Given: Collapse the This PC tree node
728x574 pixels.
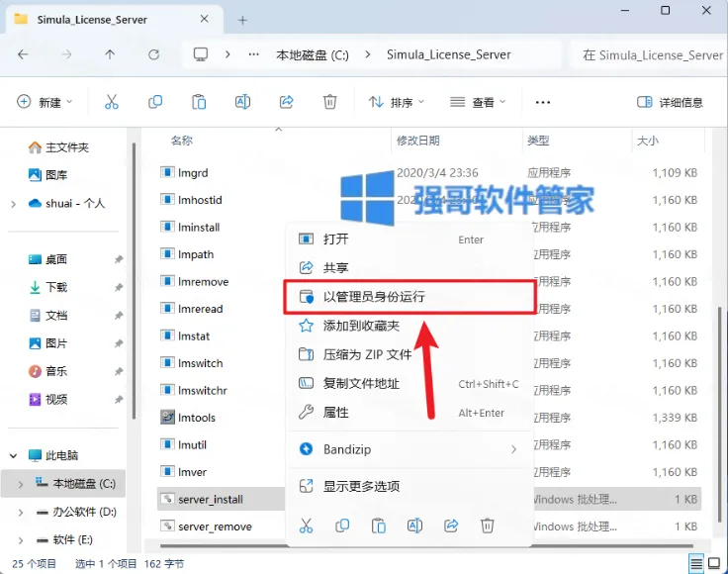Looking at the screenshot, I should point(14,455).
